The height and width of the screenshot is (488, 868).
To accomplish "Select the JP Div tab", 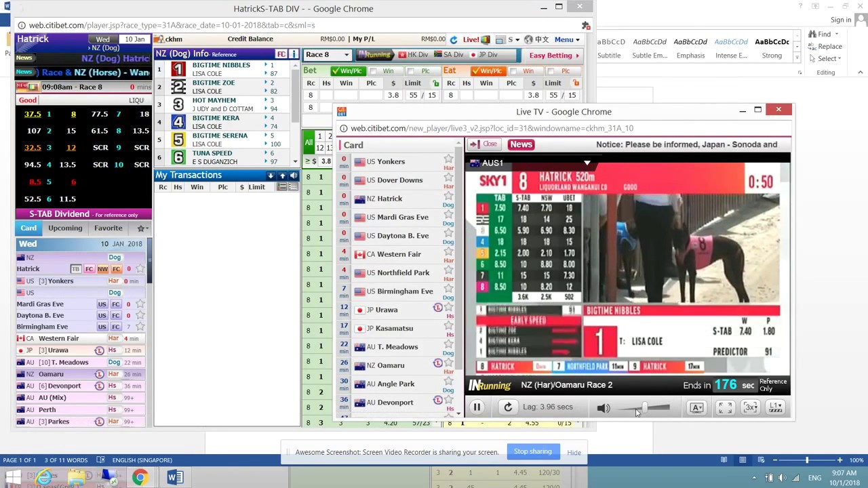I will pos(484,55).
